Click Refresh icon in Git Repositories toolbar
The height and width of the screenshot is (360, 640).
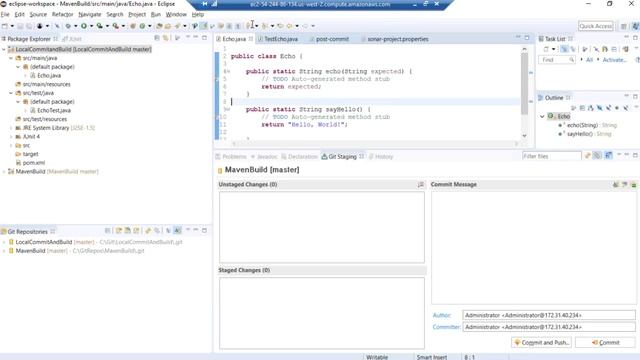[x=148, y=231]
